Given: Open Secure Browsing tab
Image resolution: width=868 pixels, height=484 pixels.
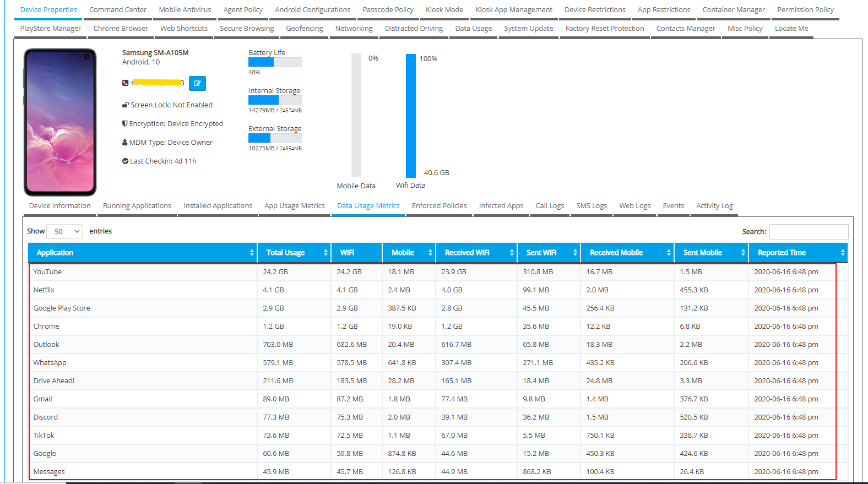Looking at the screenshot, I should pyautogui.click(x=247, y=29).
